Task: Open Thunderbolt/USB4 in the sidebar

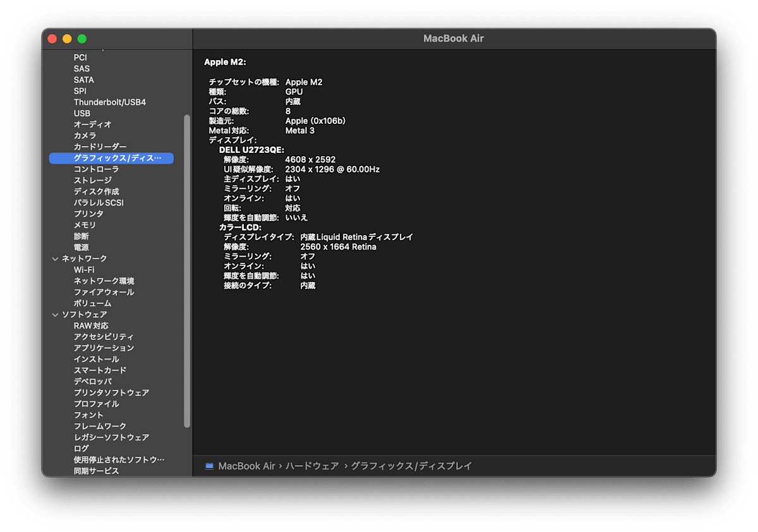Action: tap(109, 102)
